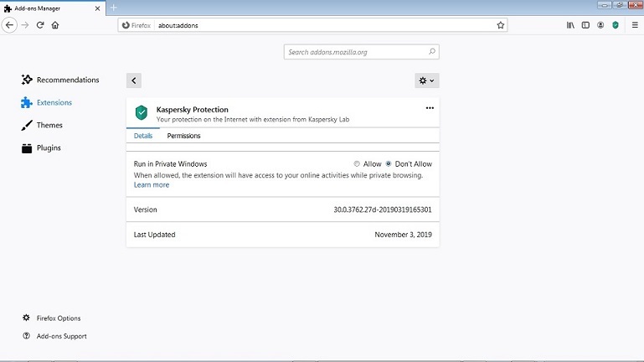Click the Run in Private Windows label

[171, 164]
